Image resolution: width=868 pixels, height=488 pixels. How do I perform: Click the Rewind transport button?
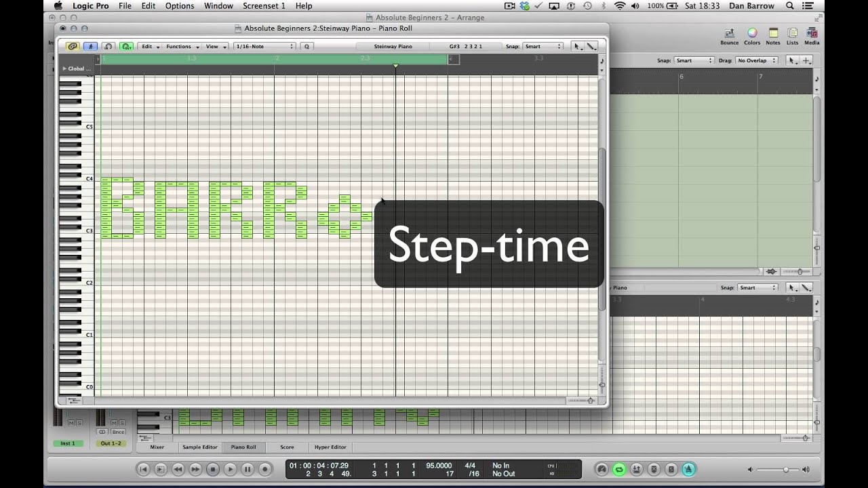pyautogui.click(x=178, y=469)
